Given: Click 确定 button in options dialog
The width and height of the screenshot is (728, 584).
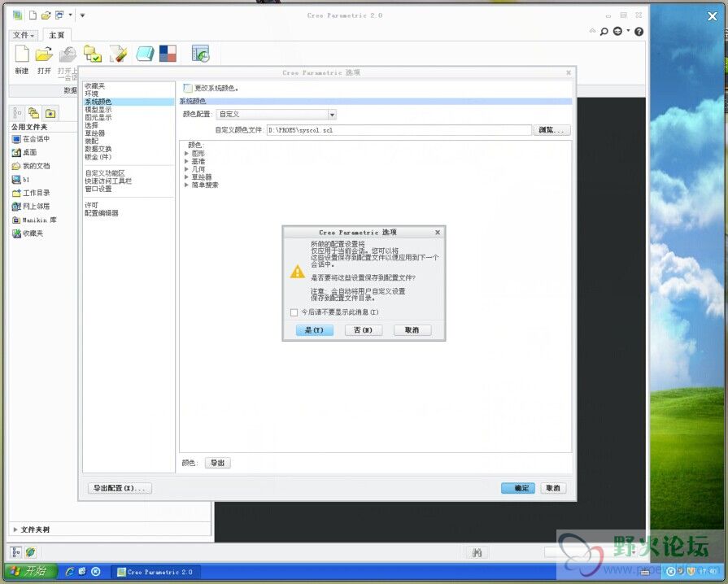Looking at the screenshot, I should tap(518, 488).
